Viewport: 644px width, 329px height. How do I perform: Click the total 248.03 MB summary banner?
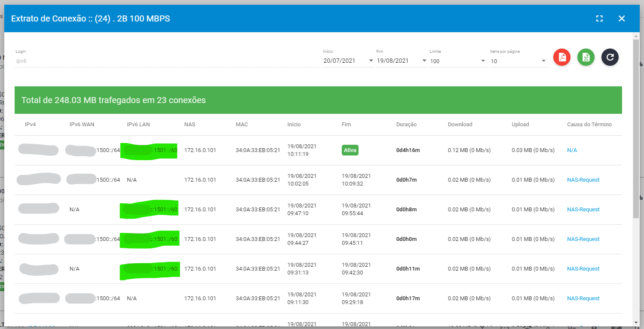click(x=318, y=100)
